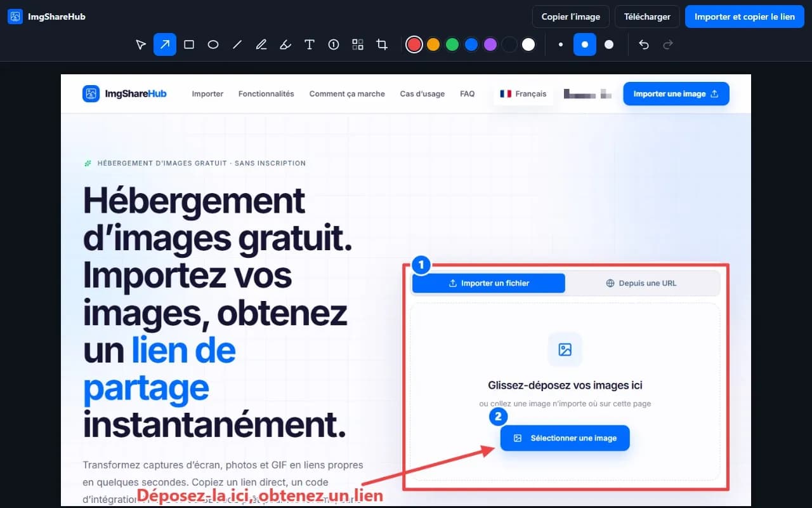The height and width of the screenshot is (508, 812).
Task: Choose the Select pointer tool
Action: [x=141, y=44]
